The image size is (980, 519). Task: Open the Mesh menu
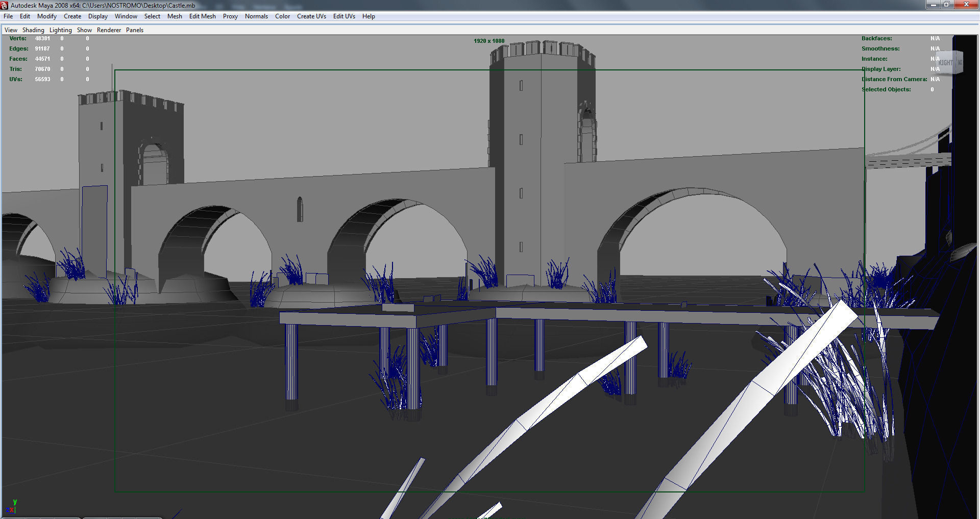pos(175,16)
